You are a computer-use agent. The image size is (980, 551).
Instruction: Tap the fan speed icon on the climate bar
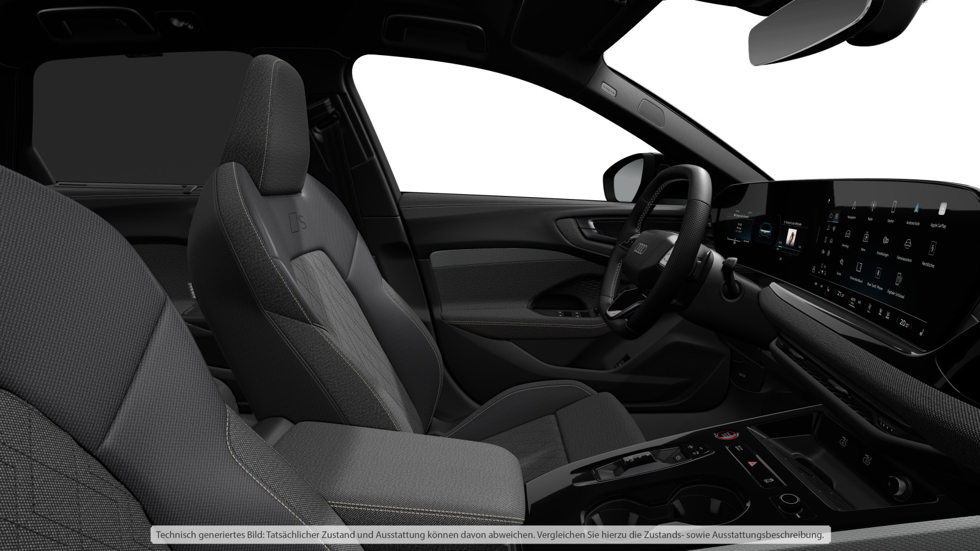point(870,307)
